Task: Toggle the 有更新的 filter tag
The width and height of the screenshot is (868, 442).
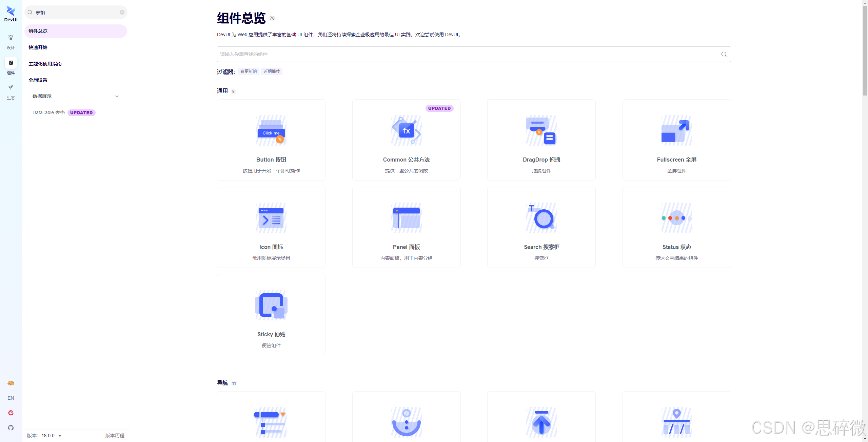Action: coord(248,71)
